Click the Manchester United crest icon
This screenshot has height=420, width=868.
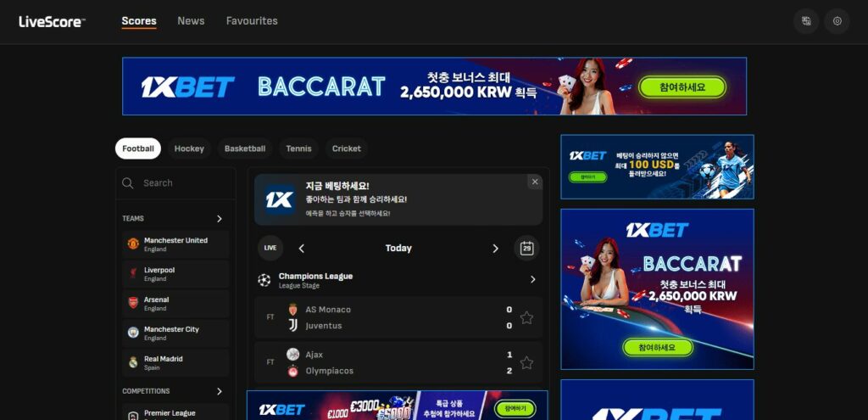click(133, 244)
